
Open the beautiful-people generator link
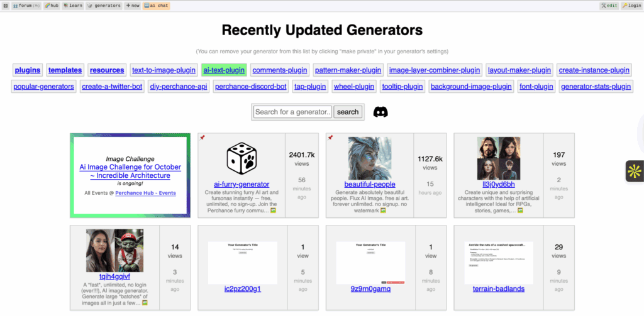click(370, 184)
